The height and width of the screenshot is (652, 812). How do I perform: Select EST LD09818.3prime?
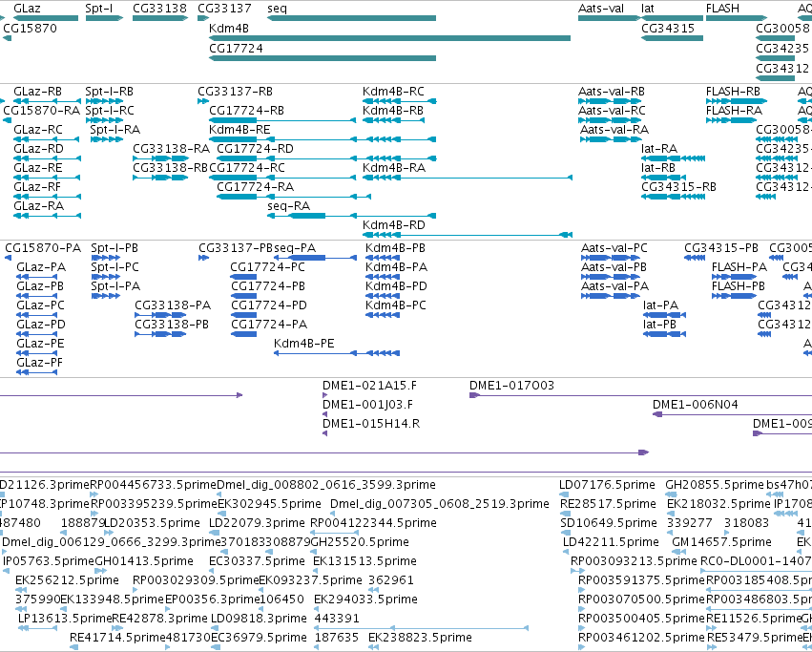[215, 628]
